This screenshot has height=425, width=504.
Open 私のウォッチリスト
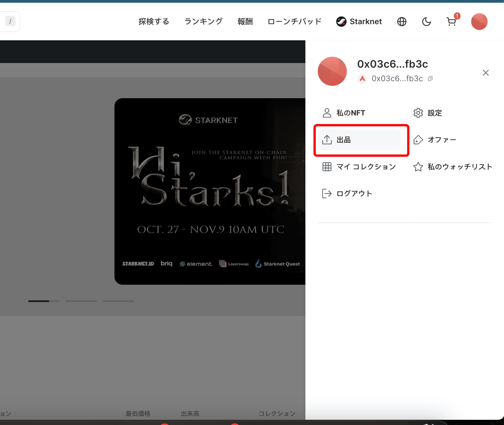point(452,167)
